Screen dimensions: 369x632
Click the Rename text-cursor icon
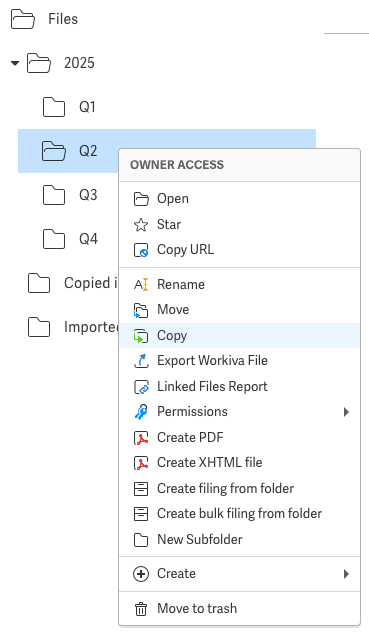pyautogui.click(x=141, y=285)
